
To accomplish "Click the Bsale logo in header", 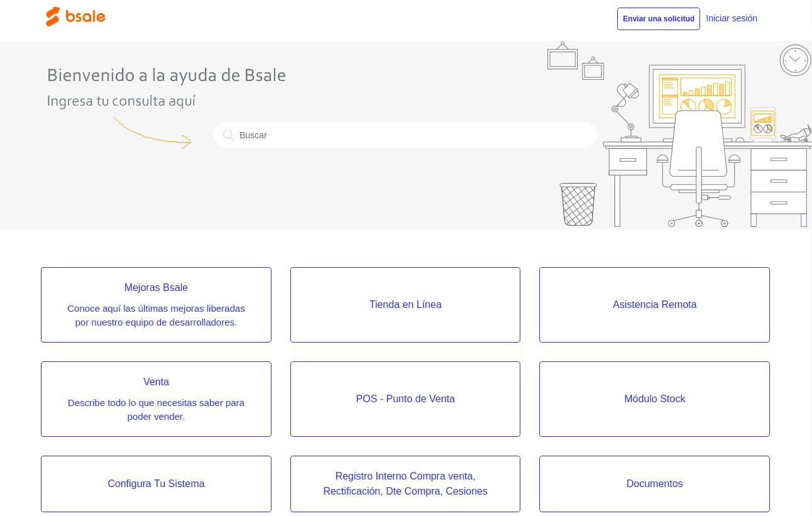I will (75, 17).
